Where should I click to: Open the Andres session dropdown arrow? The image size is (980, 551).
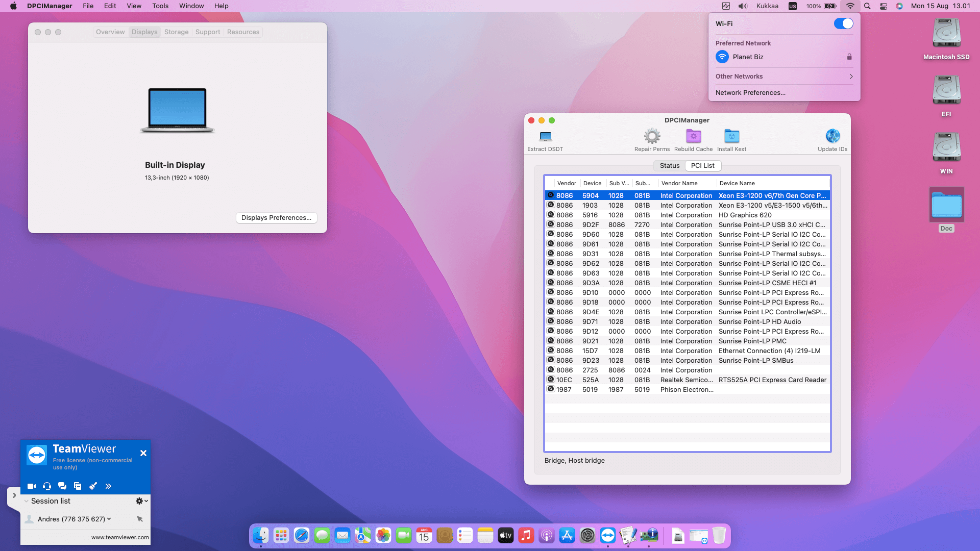(x=109, y=519)
